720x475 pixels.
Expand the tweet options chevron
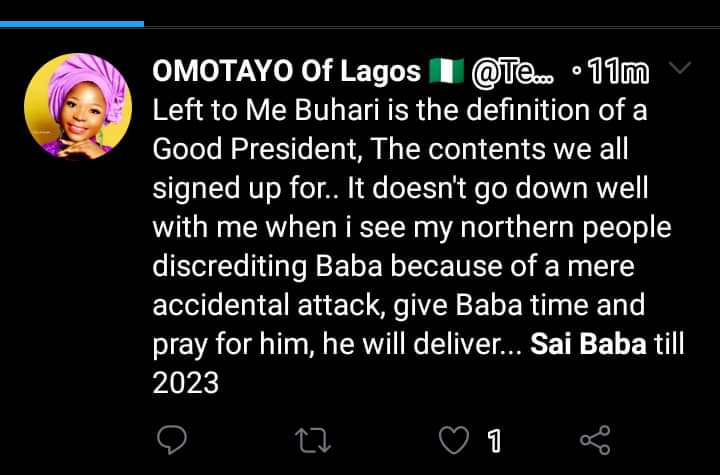tap(679, 69)
